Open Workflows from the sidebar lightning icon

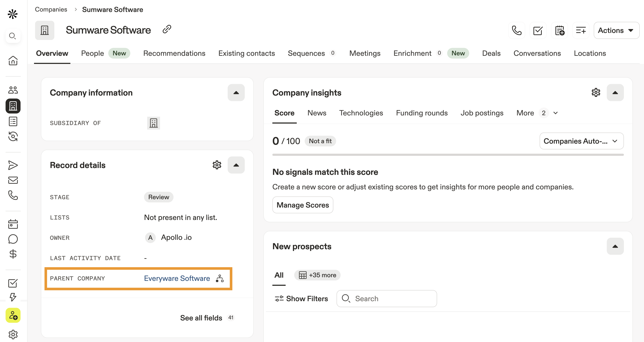13,297
